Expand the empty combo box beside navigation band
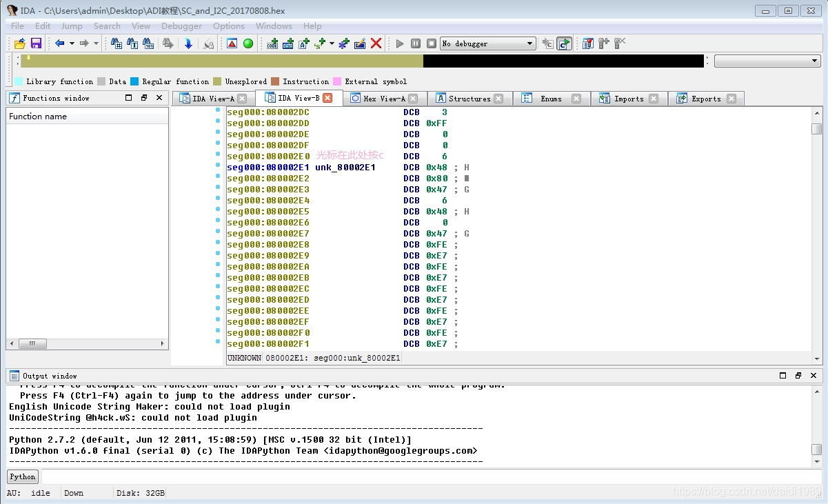 click(816, 61)
